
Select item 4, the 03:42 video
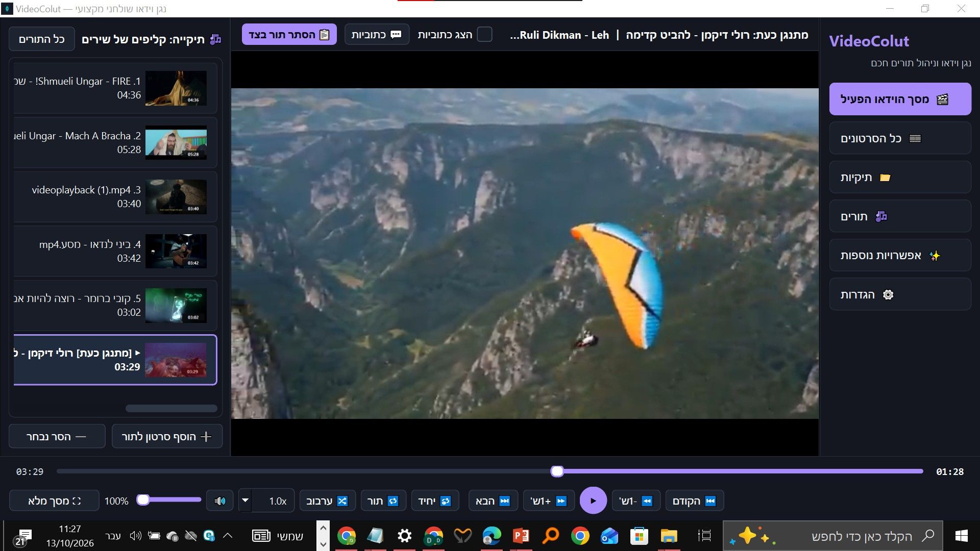click(115, 252)
